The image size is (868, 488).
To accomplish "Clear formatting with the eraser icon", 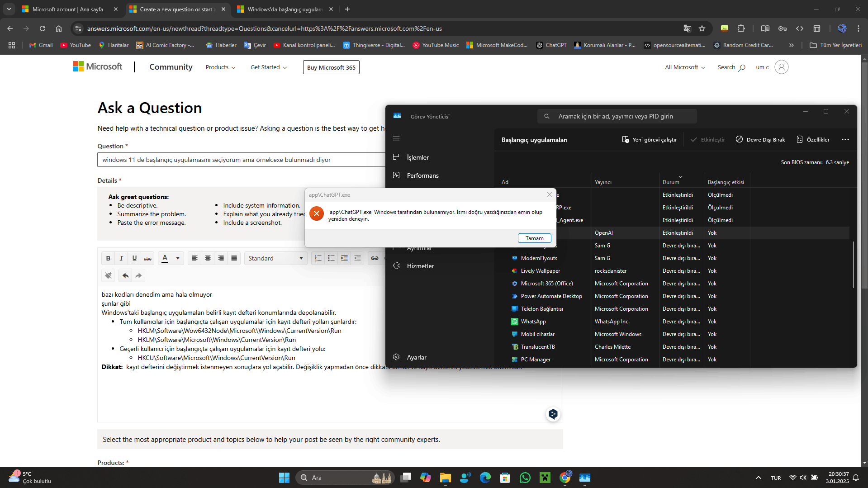I will point(108,275).
